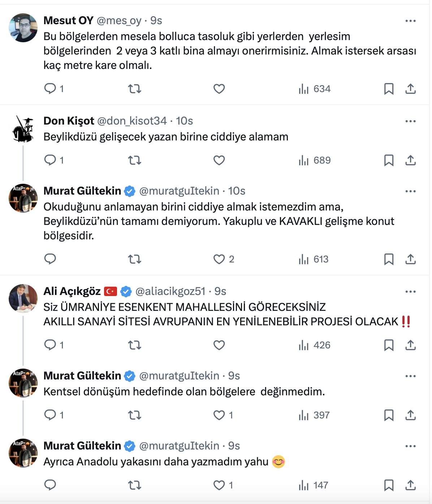This screenshot has height=504, width=432.
Task: Share Mesut OY's tweet
Action: point(410,89)
